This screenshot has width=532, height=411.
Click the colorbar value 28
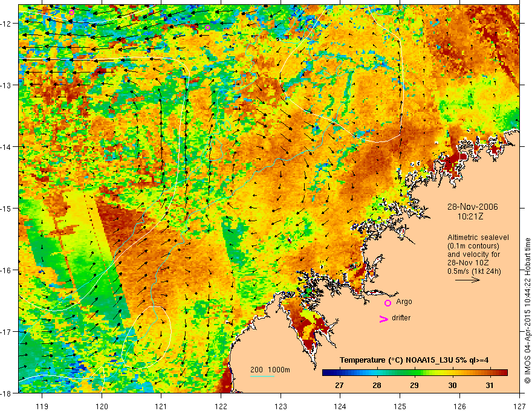tap(377, 385)
